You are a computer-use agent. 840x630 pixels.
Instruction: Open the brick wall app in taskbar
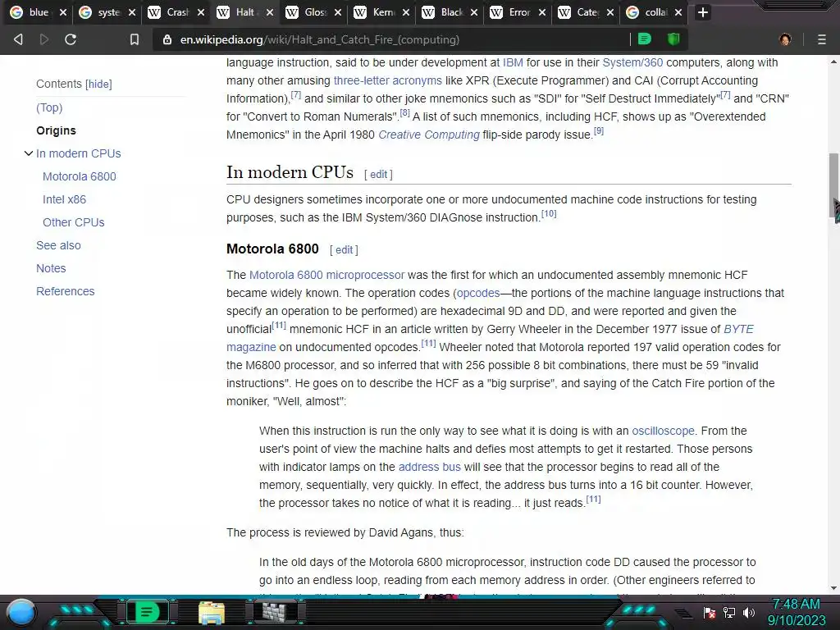pyautogui.click(x=276, y=612)
